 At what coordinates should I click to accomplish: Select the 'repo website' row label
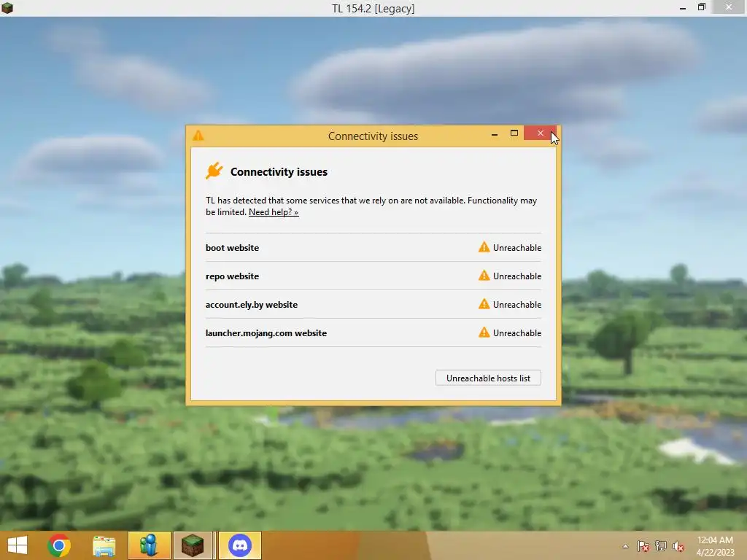pyautogui.click(x=232, y=276)
